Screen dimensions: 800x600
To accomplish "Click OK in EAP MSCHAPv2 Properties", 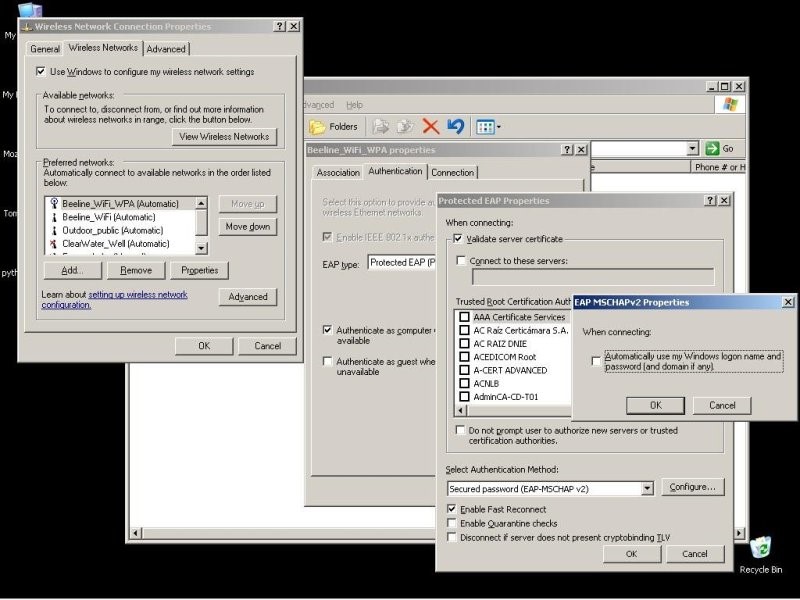I will (x=656, y=405).
